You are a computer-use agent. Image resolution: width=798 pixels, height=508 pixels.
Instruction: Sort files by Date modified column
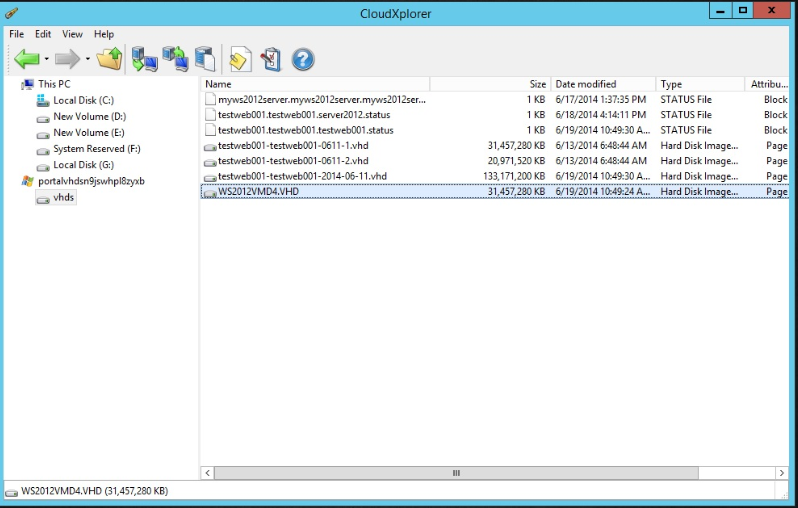pos(586,84)
